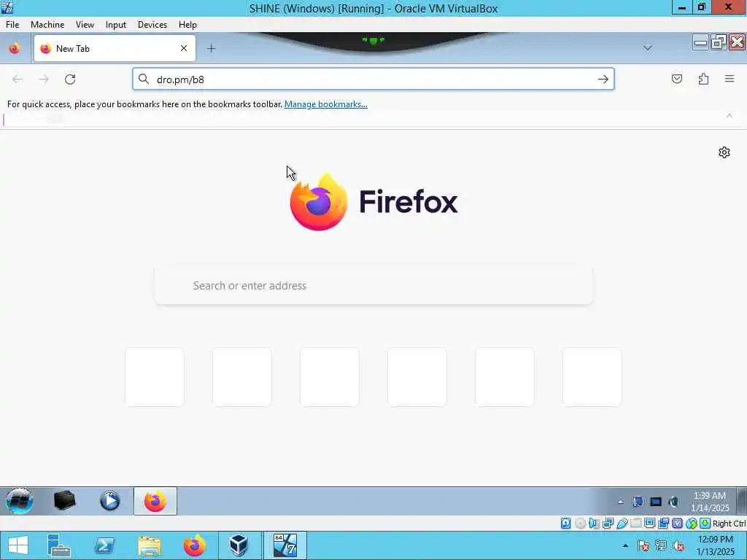Click the host clock showing 12:09 PM
The image size is (747, 560).
pyautogui.click(x=715, y=545)
